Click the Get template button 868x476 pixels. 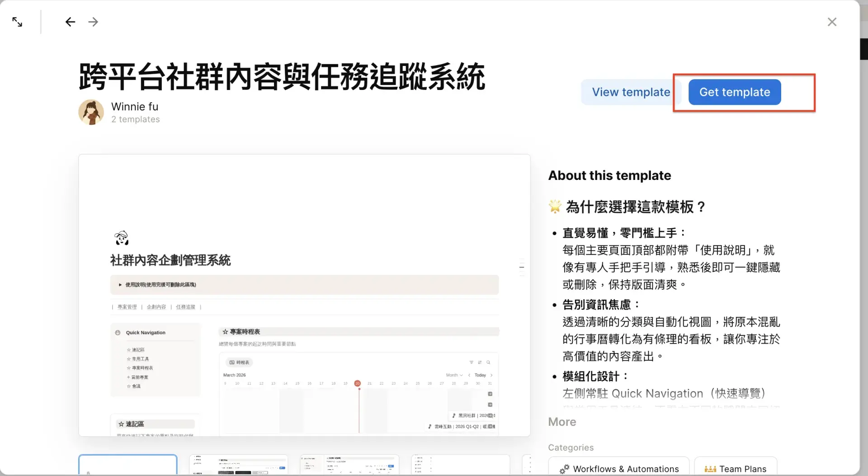tap(734, 92)
